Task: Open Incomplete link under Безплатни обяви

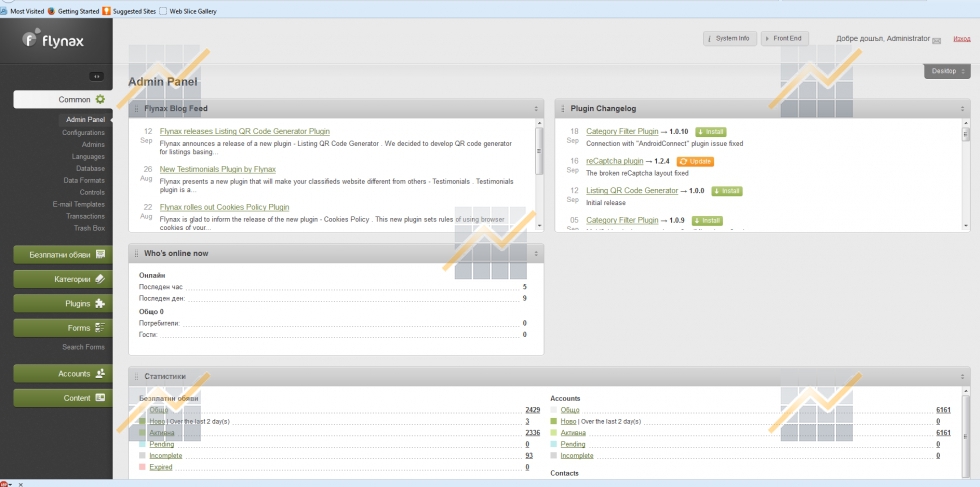Action: click(166, 456)
